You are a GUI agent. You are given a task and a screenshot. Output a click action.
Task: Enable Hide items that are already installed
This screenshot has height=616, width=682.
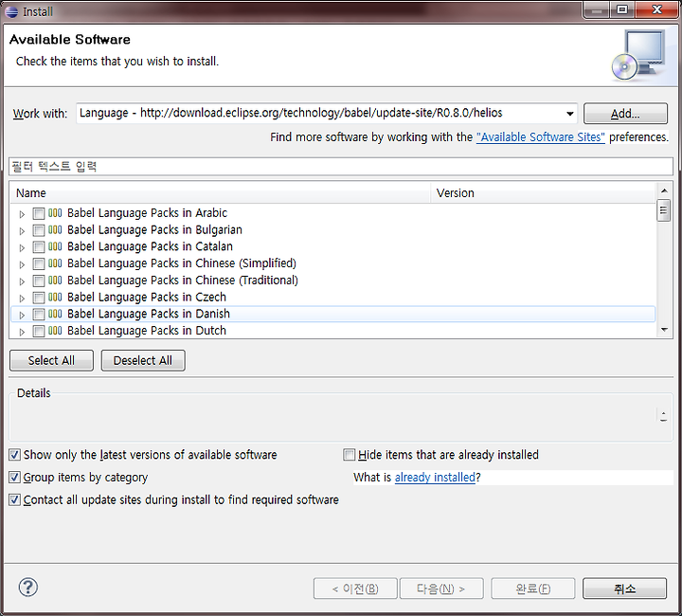point(349,455)
